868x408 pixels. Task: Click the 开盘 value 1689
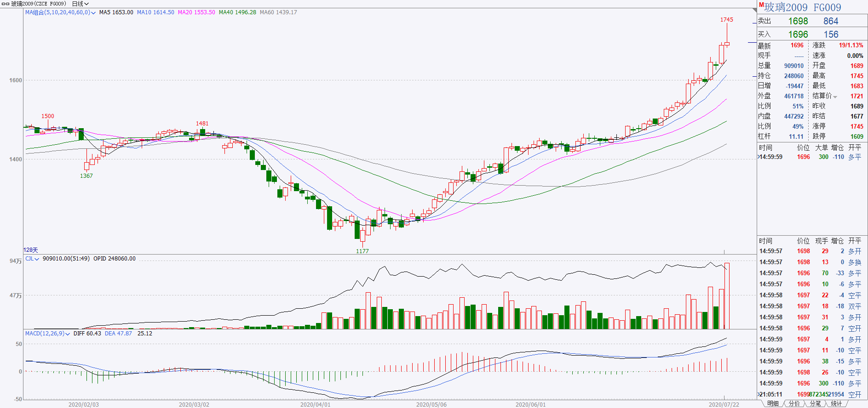point(857,66)
